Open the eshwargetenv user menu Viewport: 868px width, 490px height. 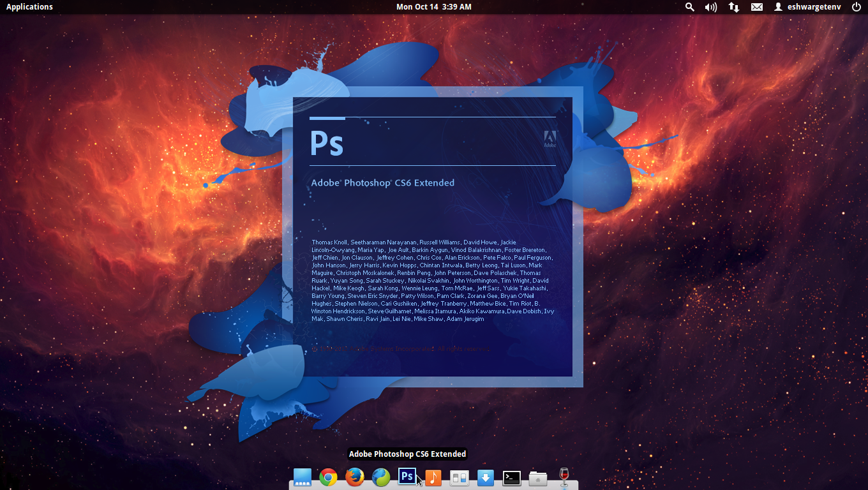tap(808, 7)
